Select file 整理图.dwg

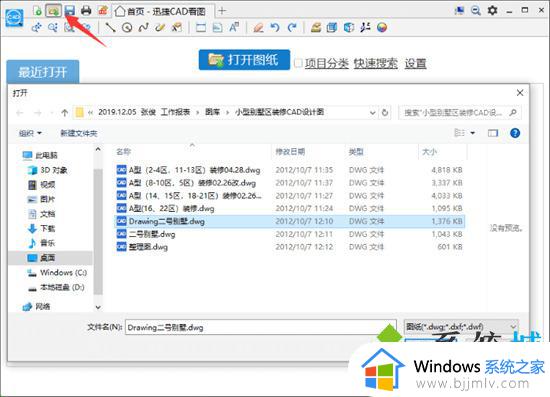click(x=290, y=247)
